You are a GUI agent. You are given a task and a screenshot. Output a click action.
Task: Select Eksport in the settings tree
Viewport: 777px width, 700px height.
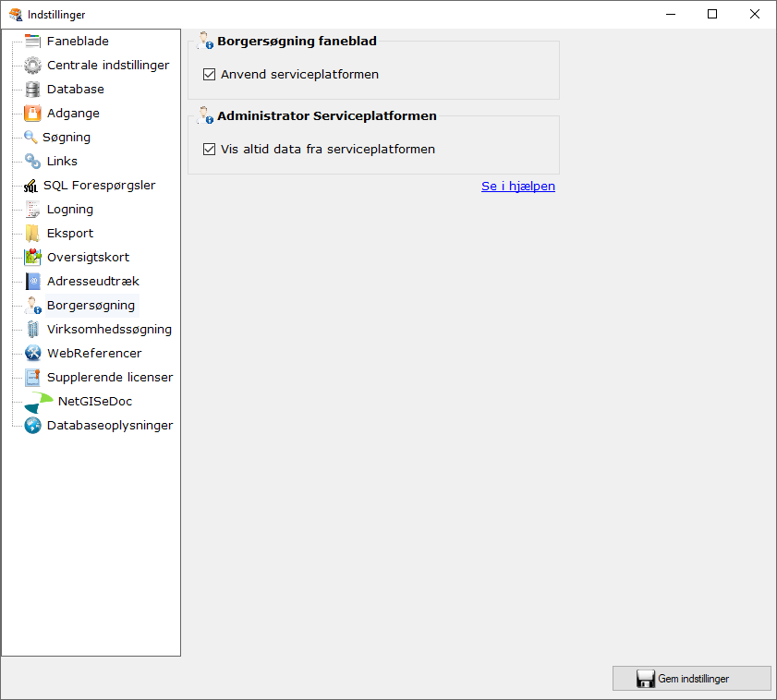pyautogui.click(x=69, y=234)
